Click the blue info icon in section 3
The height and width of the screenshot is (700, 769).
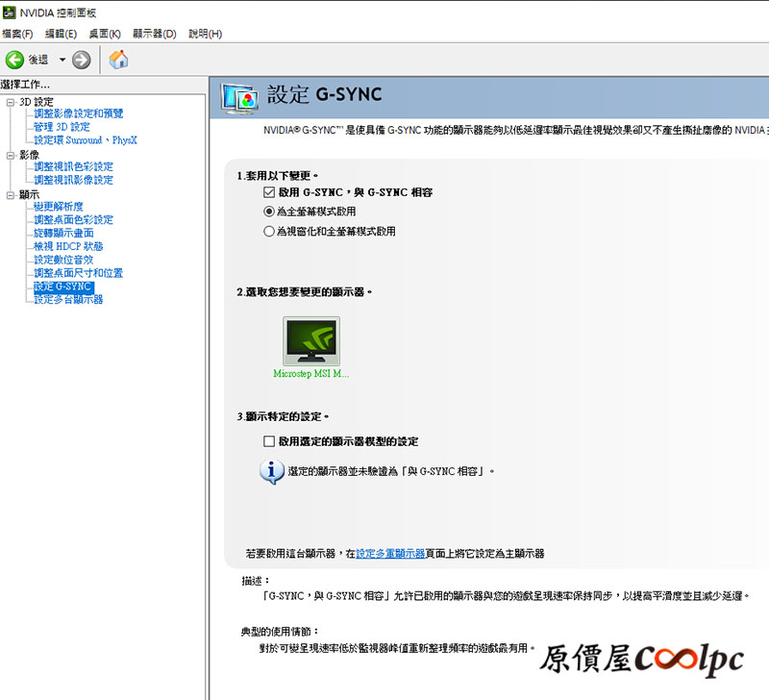tap(272, 472)
